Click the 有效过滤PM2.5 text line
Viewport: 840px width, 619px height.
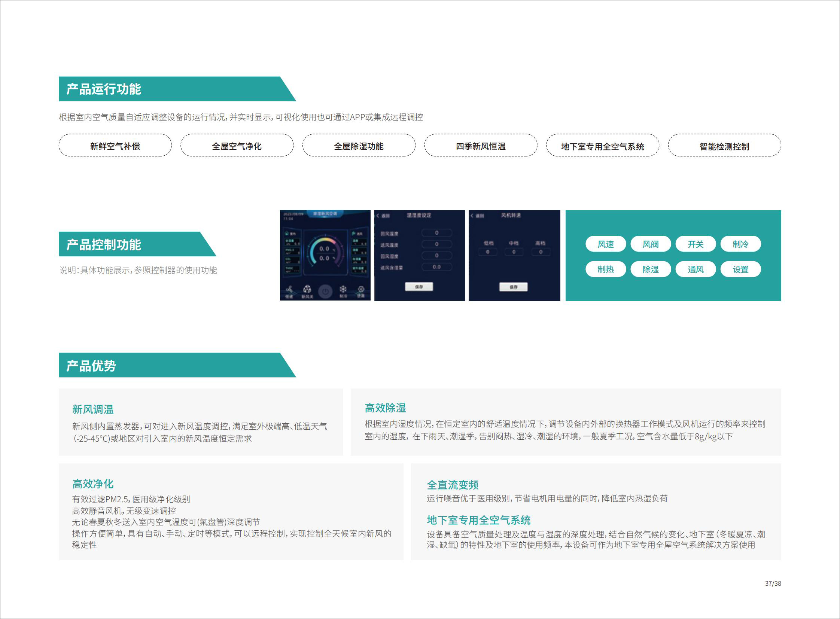coord(131,499)
